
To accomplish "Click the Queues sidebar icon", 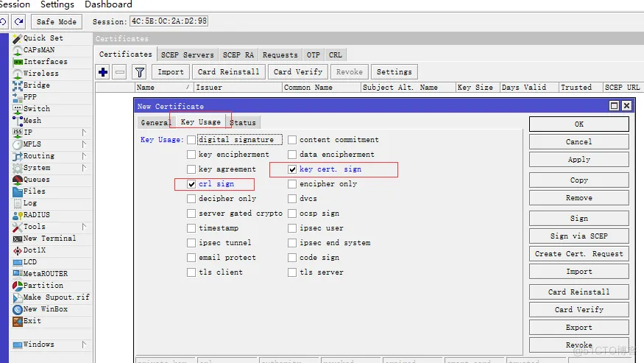I will click(18, 180).
